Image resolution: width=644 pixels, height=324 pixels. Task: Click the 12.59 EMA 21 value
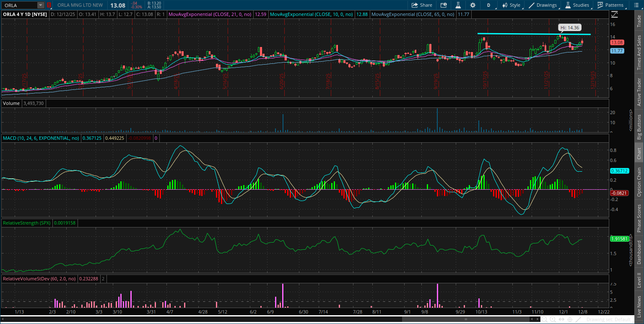[x=260, y=14]
